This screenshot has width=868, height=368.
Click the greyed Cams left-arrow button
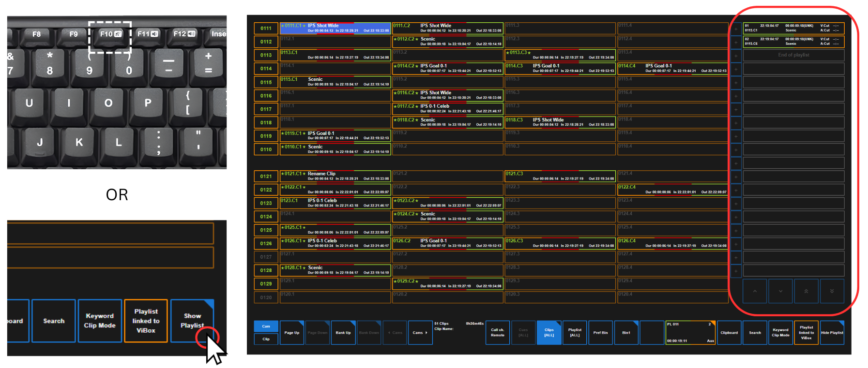point(395,333)
